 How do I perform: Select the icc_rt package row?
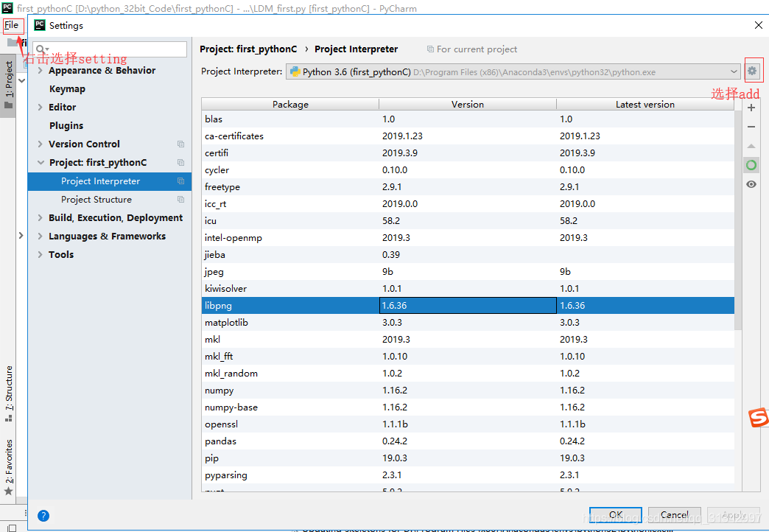468,203
